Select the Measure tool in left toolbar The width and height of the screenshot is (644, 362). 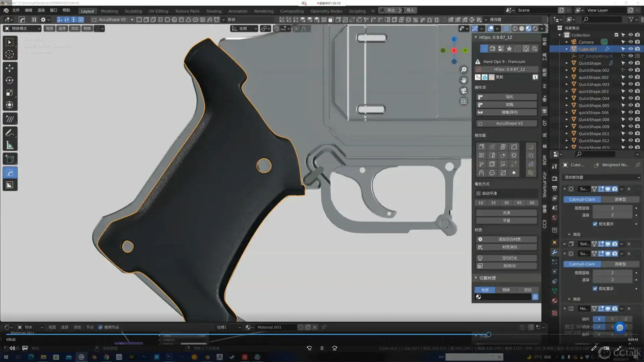tap(10, 145)
